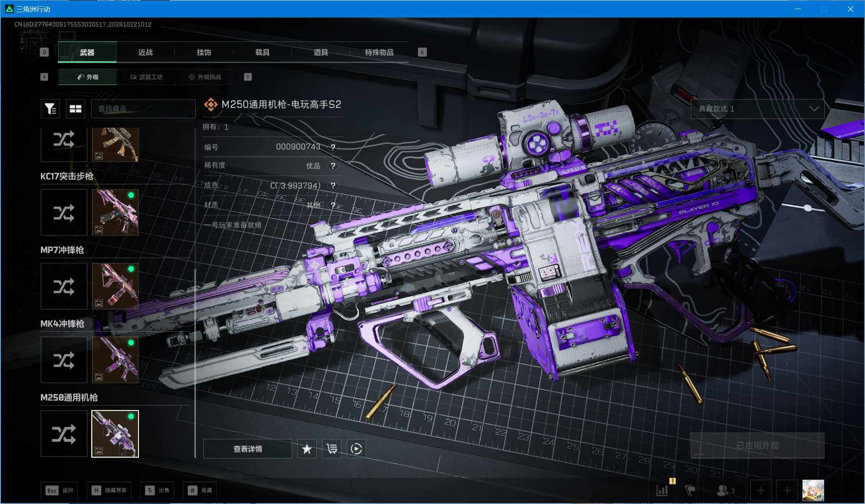Select the 外观 sub-tab

tap(88, 77)
